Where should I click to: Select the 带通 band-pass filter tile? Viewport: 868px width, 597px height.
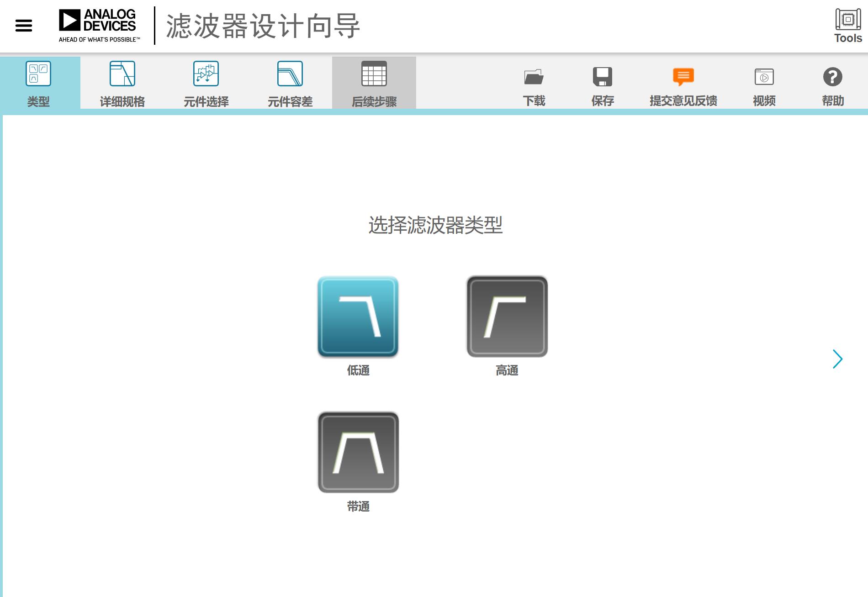pyautogui.click(x=358, y=452)
